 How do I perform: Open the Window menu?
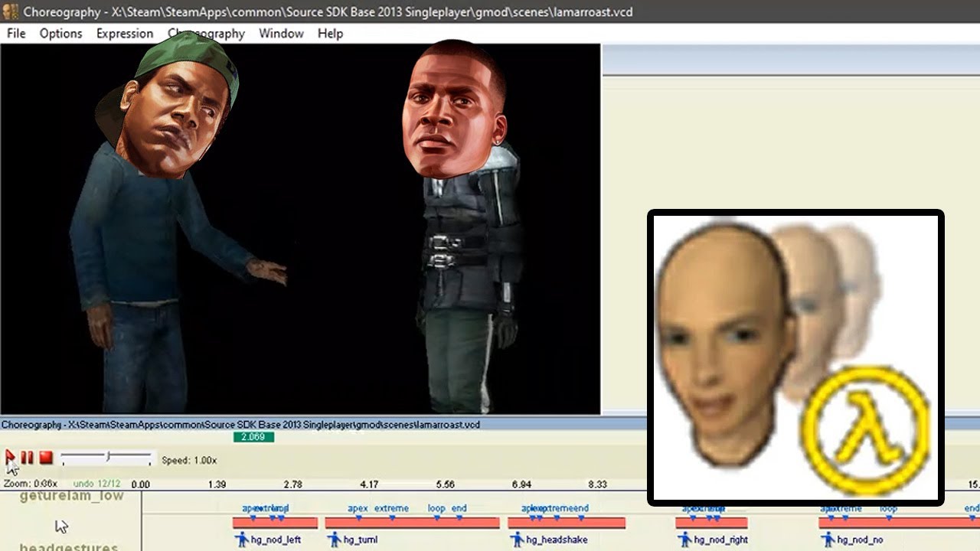[x=281, y=34]
